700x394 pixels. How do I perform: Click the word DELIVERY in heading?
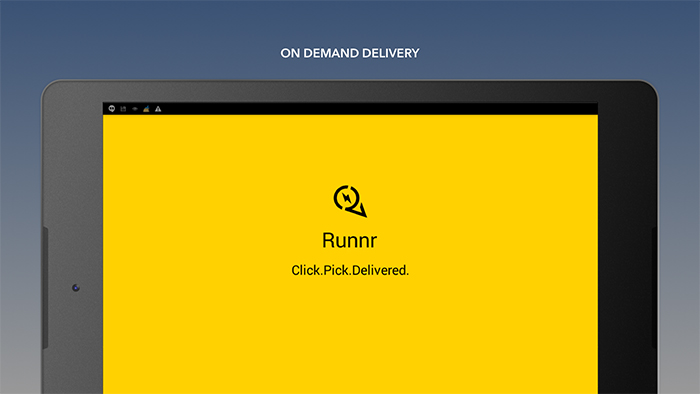(x=391, y=53)
